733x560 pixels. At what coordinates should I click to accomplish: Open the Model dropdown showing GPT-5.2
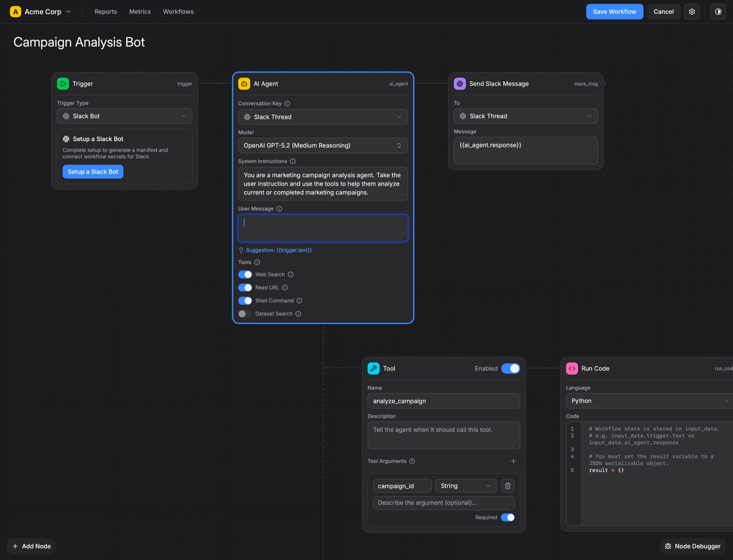click(323, 145)
